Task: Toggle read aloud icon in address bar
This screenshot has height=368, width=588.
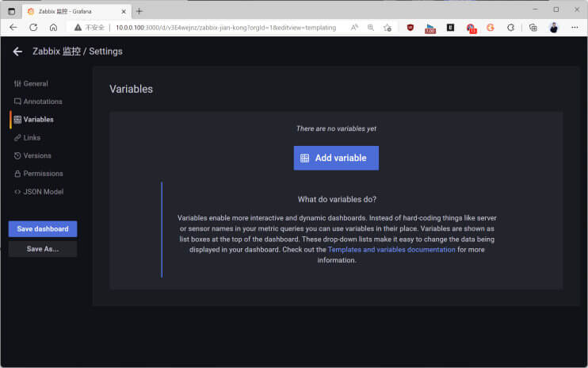Action: (354, 28)
